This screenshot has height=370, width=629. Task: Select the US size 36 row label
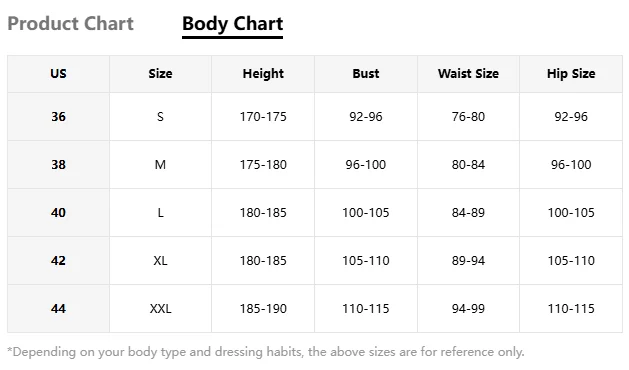[59, 117]
